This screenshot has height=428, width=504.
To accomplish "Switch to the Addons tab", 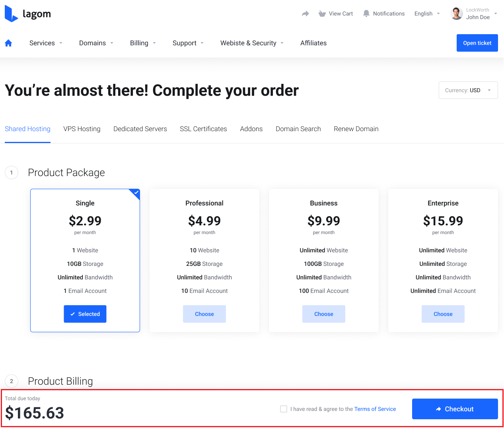I will point(251,129).
